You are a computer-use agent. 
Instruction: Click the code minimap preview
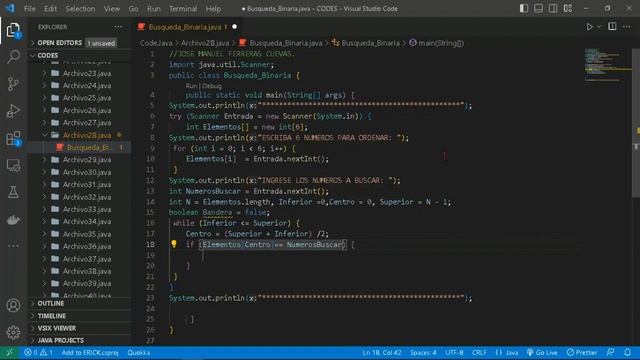coord(607,65)
